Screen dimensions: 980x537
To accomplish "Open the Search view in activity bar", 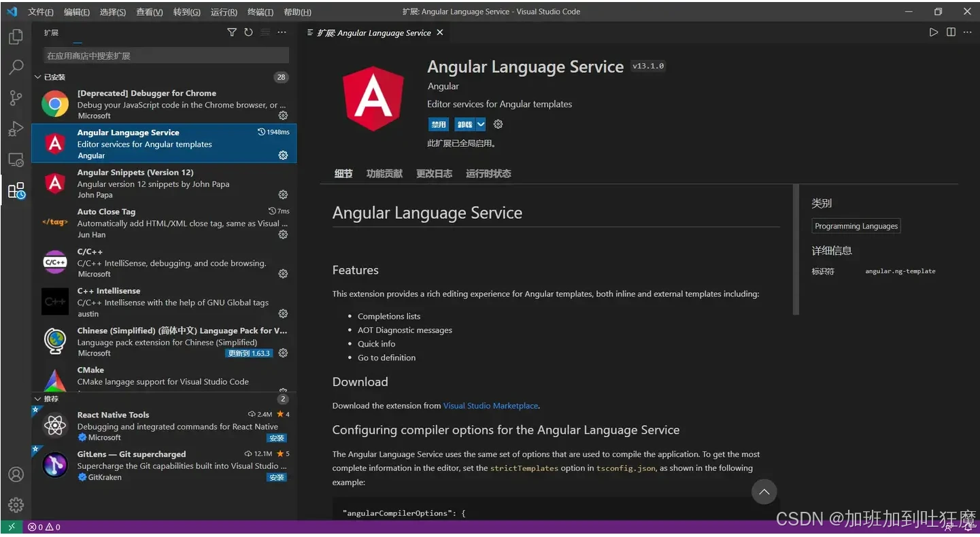I will pos(16,67).
